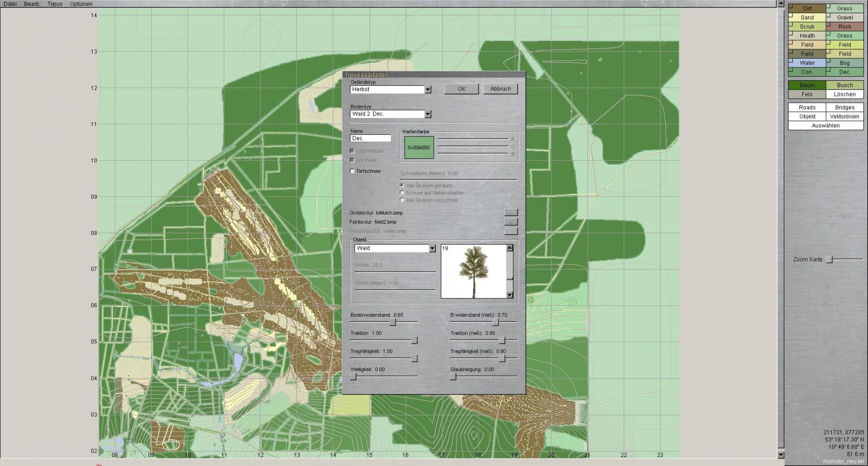Select Alle Straßen geräumt radio option

tap(402, 186)
